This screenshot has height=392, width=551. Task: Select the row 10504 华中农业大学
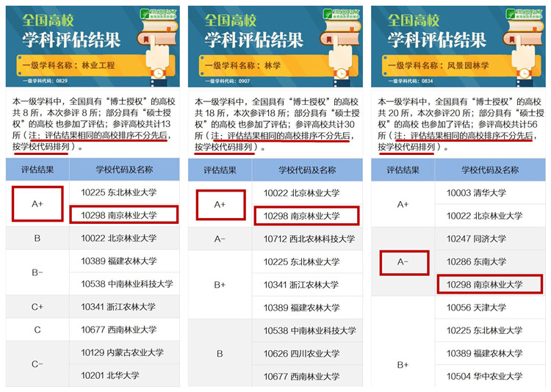[x=485, y=376]
